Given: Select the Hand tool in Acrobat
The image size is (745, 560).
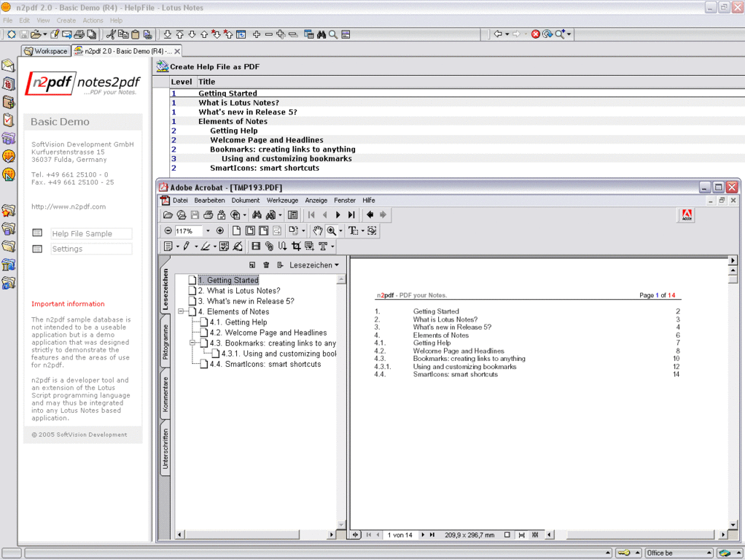Looking at the screenshot, I should [x=317, y=231].
